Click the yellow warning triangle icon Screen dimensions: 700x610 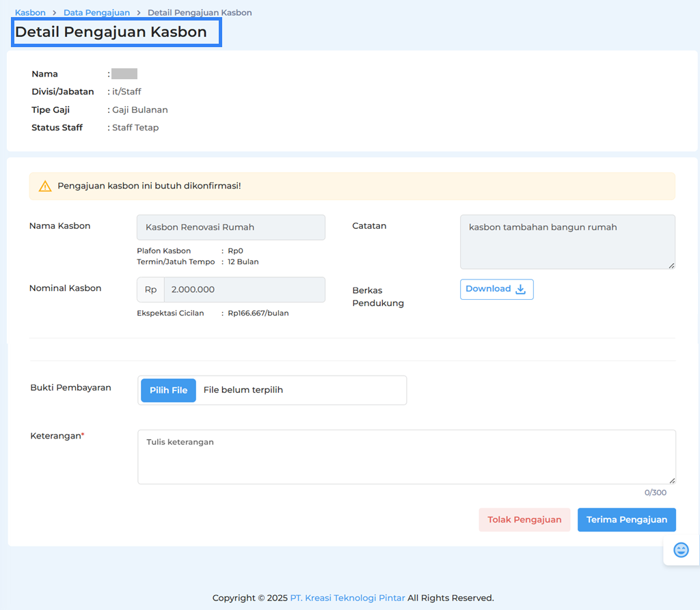click(45, 186)
